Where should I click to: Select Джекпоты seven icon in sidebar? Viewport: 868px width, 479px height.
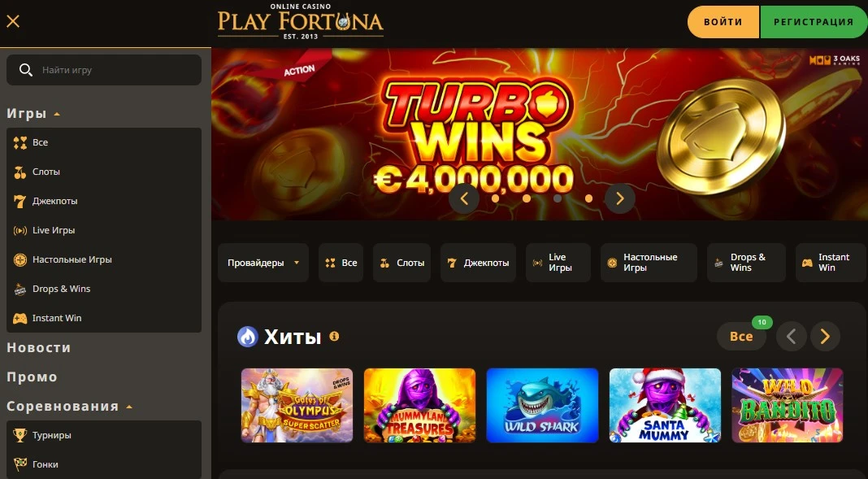20,202
